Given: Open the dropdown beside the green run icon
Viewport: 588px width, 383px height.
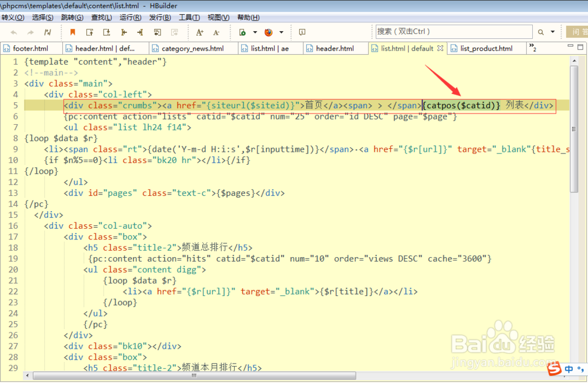Looking at the screenshot, I should (255, 32).
